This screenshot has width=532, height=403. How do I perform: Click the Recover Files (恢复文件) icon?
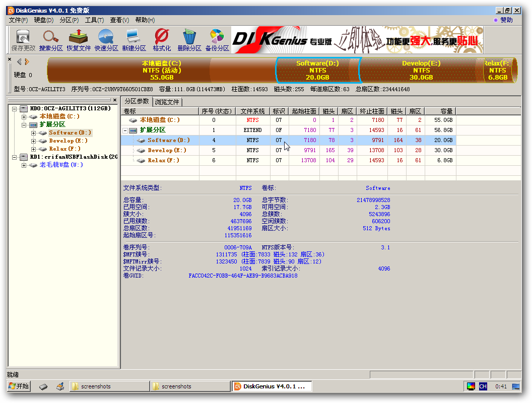click(x=79, y=40)
